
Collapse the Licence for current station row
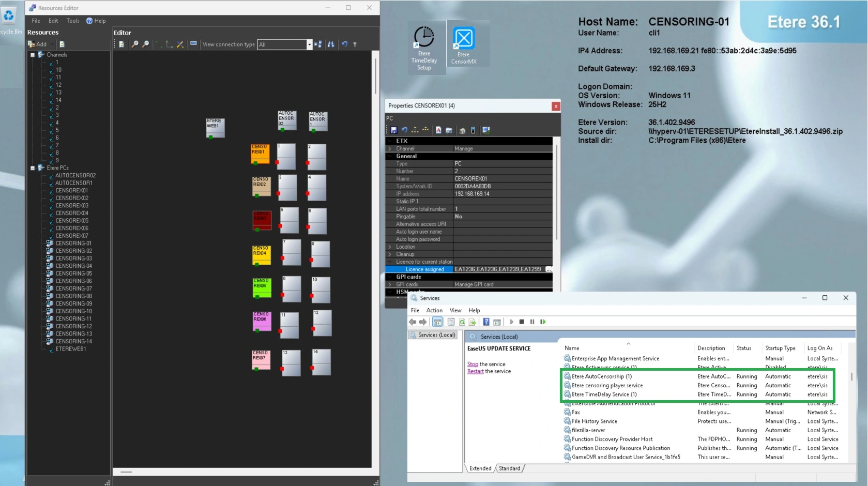[x=390, y=262]
